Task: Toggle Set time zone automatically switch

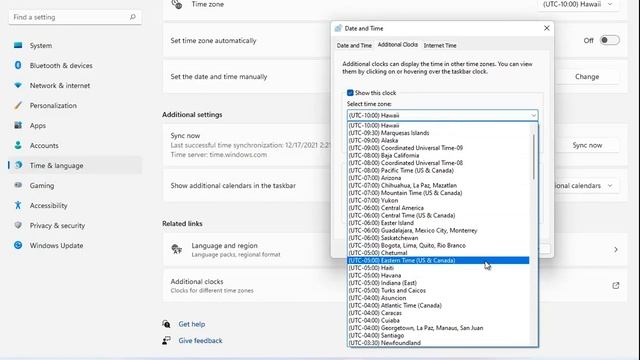Action: pyautogui.click(x=609, y=40)
